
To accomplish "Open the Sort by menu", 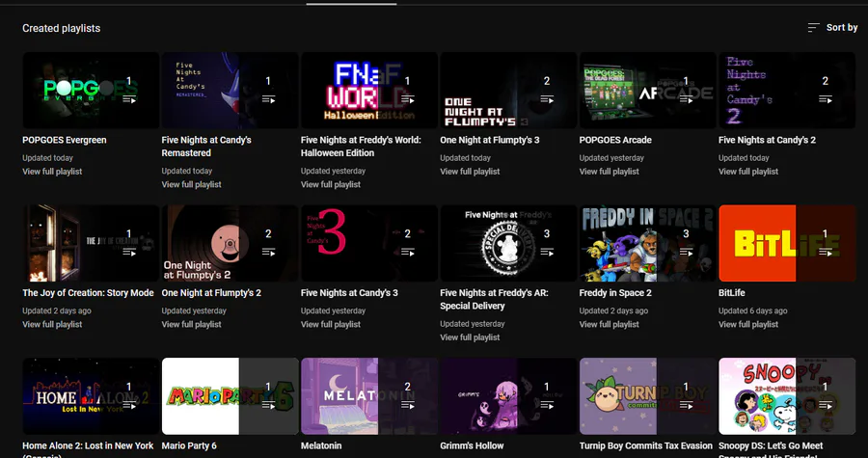I will tap(832, 27).
